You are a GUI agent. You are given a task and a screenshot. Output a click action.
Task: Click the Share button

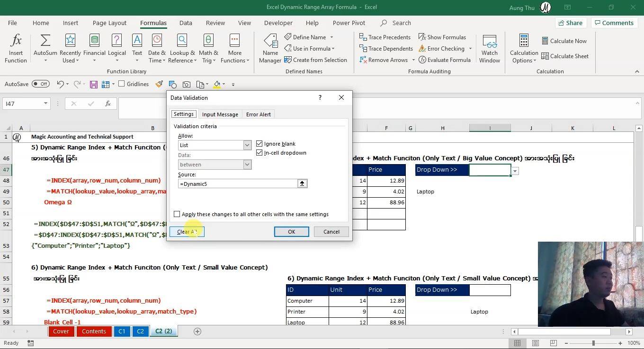571,23
